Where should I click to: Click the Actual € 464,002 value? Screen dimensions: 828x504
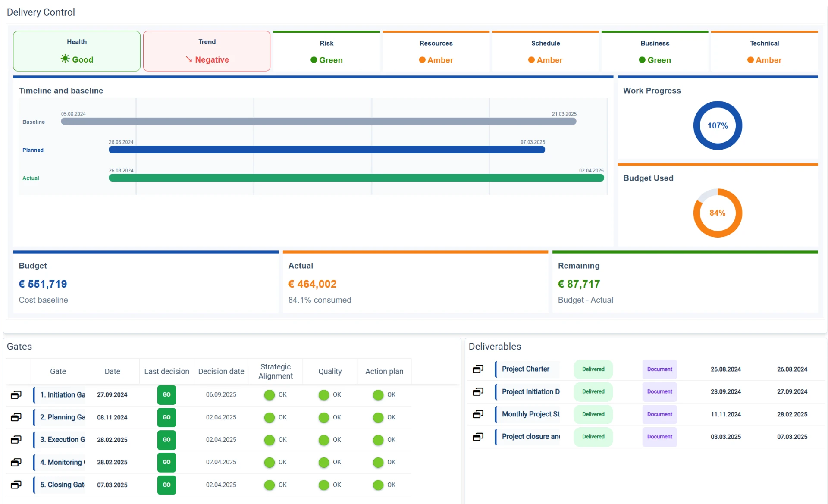coord(312,284)
